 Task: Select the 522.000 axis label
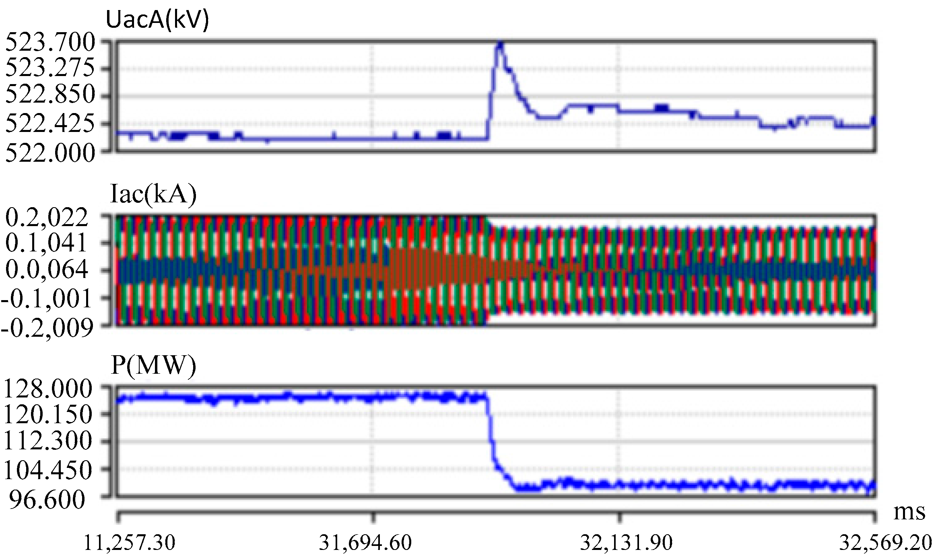coord(50,153)
